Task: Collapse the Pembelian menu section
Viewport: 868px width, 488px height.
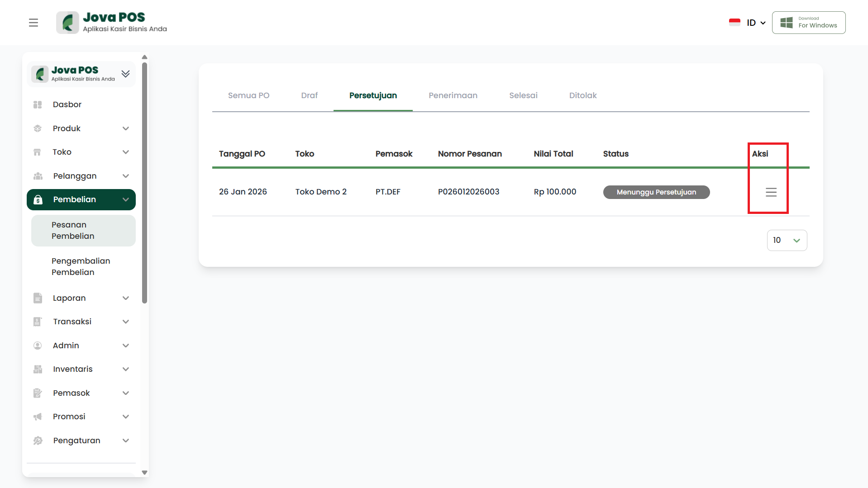Action: tap(126, 199)
